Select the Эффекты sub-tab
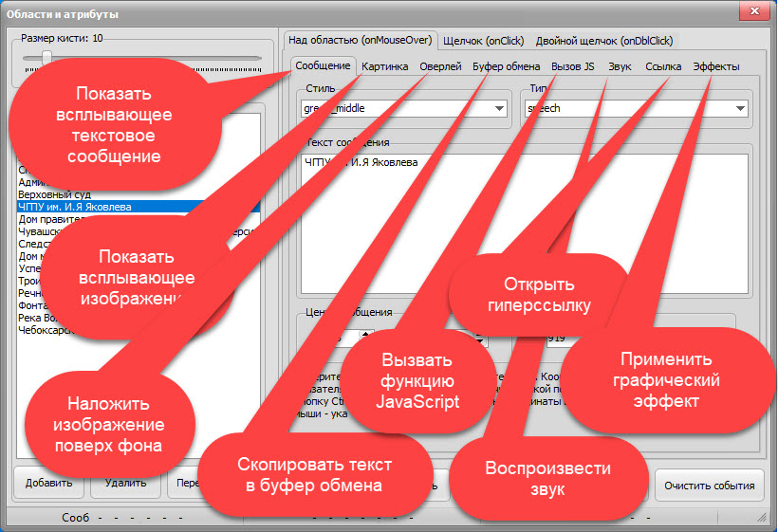Screen dimensions: 778x532 (x=715, y=66)
